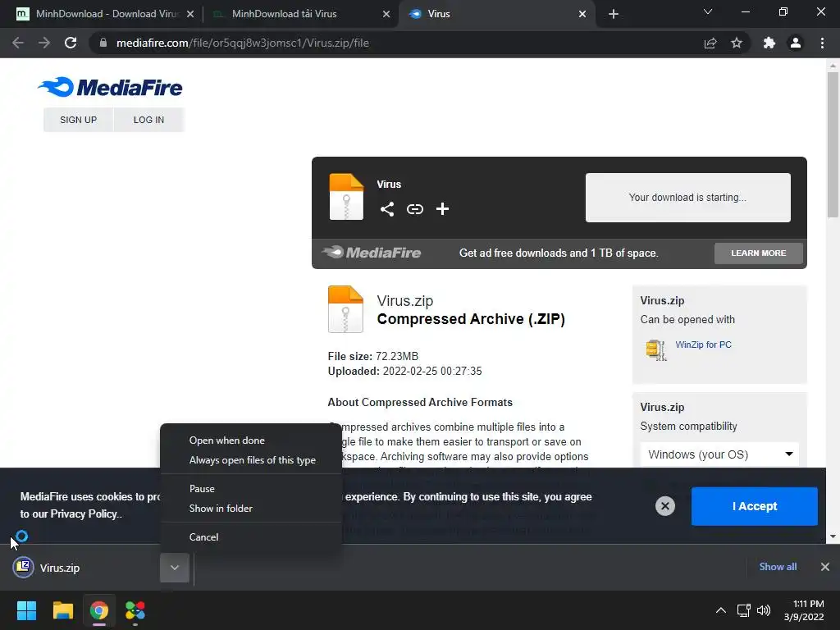Image resolution: width=840 pixels, height=630 pixels.
Task: Click Show all downloads
Action: (778, 567)
